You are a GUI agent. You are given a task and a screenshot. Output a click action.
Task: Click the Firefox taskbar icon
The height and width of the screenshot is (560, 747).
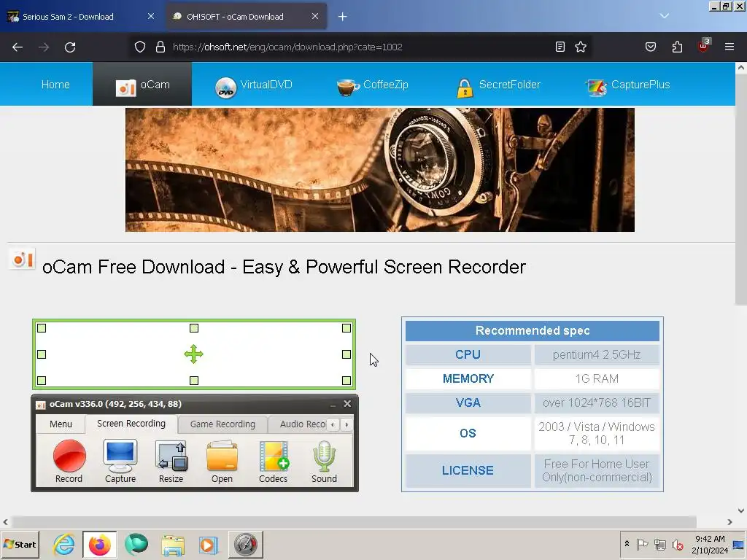[99, 544]
